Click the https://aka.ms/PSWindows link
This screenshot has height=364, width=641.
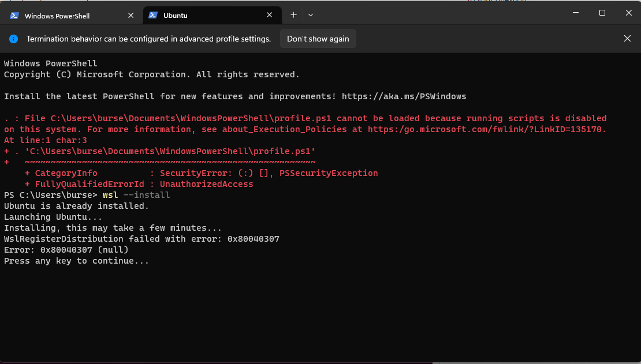(404, 96)
